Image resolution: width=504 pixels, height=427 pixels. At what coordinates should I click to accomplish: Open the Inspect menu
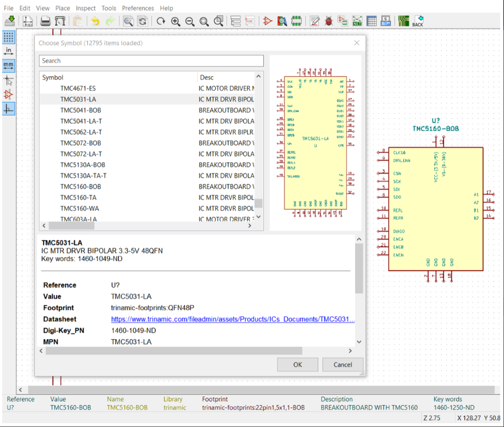click(x=86, y=8)
